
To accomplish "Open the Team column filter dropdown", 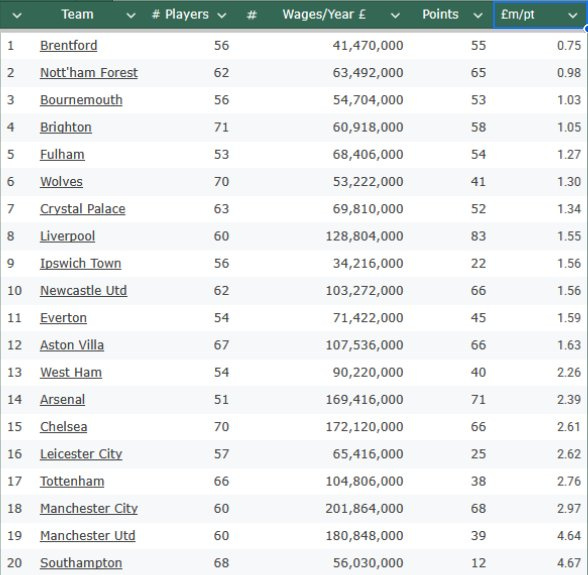I will [x=130, y=15].
